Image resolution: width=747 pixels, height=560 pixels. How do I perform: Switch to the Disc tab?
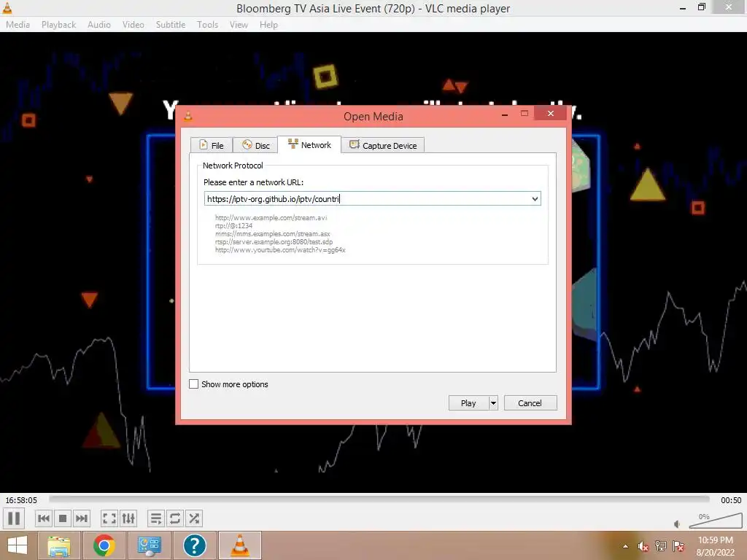pos(255,145)
